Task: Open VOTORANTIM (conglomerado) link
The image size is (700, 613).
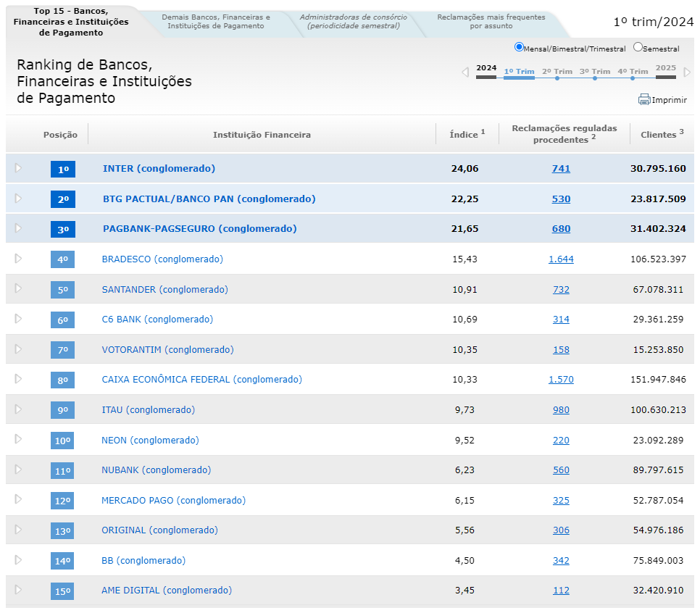Action: [x=168, y=349]
